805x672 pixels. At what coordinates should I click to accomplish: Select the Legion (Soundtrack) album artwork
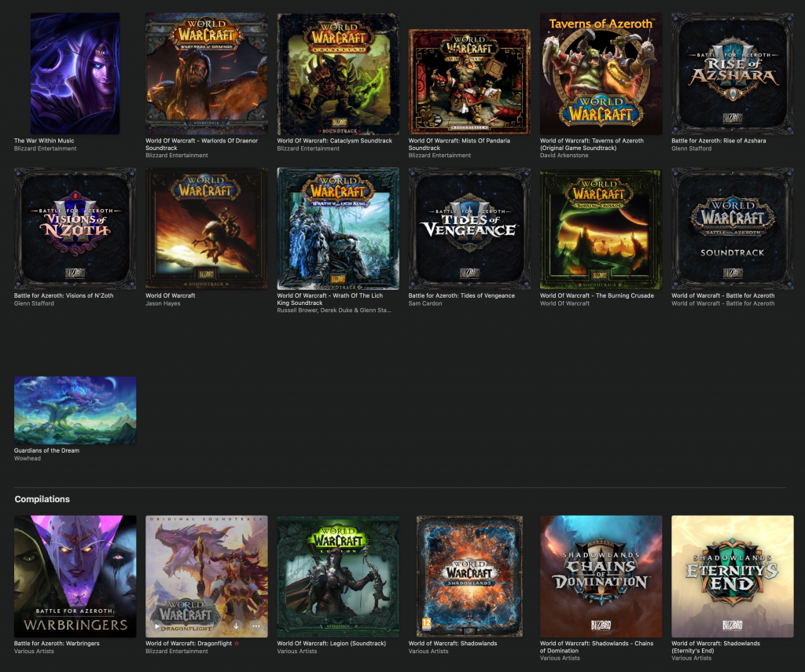(x=338, y=576)
